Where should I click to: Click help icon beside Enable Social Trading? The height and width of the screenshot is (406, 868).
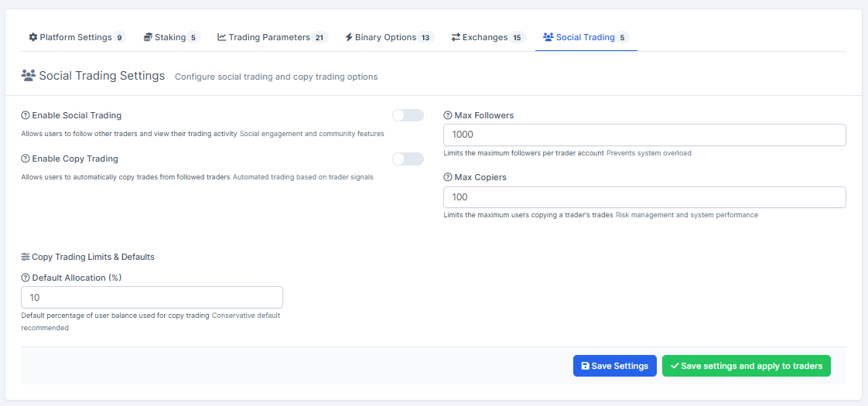tap(26, 116)
